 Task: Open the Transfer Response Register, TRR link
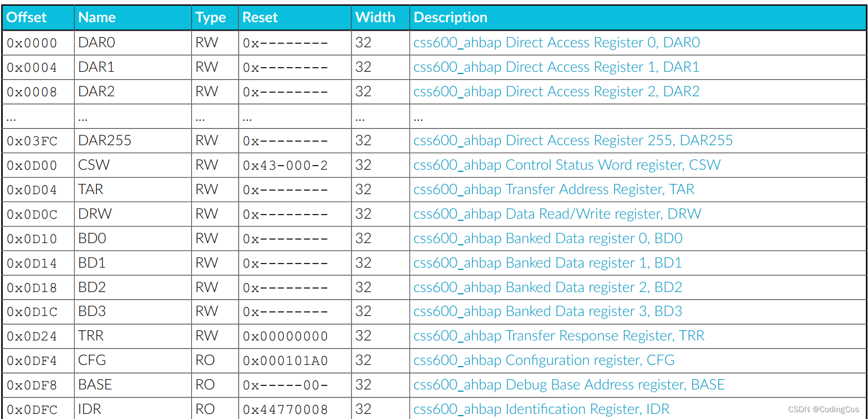pyautogui.click(x=559, y=336)
